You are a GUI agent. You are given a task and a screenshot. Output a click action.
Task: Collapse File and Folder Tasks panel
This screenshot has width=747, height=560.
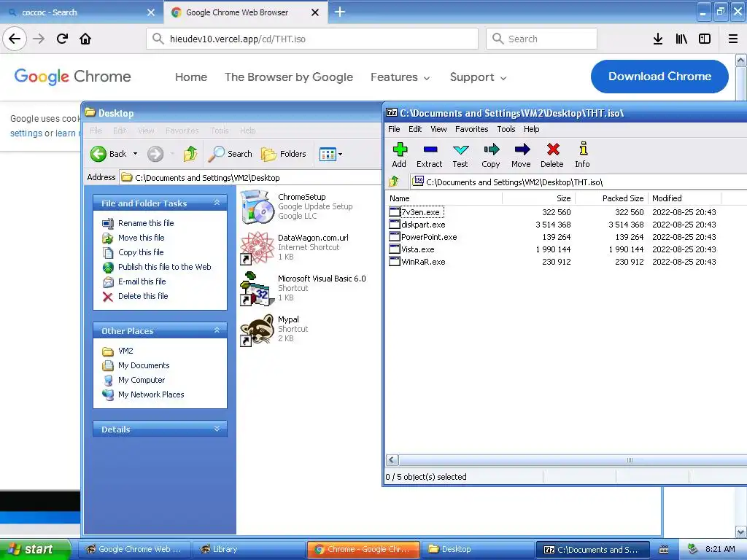[217, 203]
